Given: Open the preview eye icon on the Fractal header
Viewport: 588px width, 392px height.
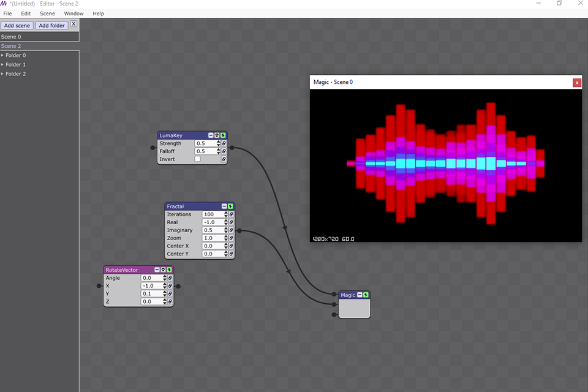Looking at the screenshot, I should coord(227,206).
